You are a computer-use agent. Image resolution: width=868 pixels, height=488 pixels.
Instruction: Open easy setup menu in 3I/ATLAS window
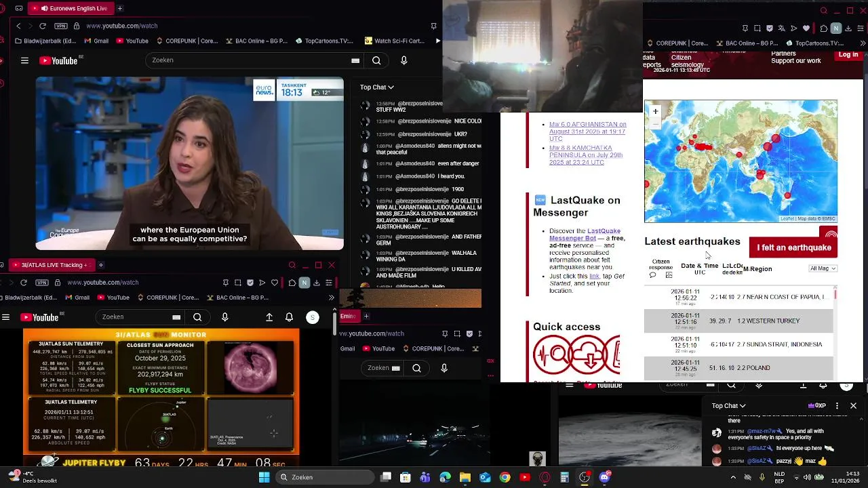[x=329, y=283]
